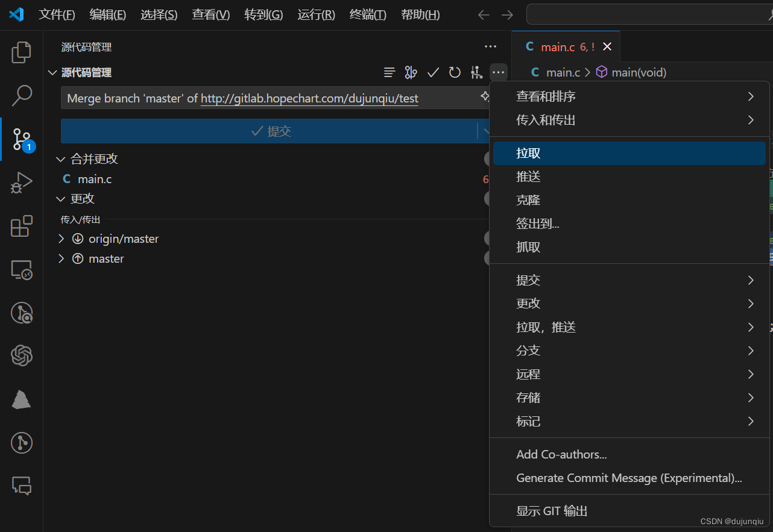Expand the 更改 submenu in context menu
The width and height of the screenshot is (773, 532).
pyautogui.click(x=629, y=304)
